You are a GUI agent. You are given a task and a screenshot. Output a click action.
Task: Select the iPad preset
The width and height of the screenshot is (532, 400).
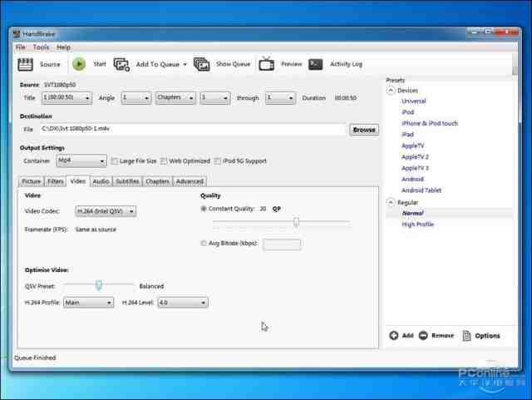click(407, 135)
